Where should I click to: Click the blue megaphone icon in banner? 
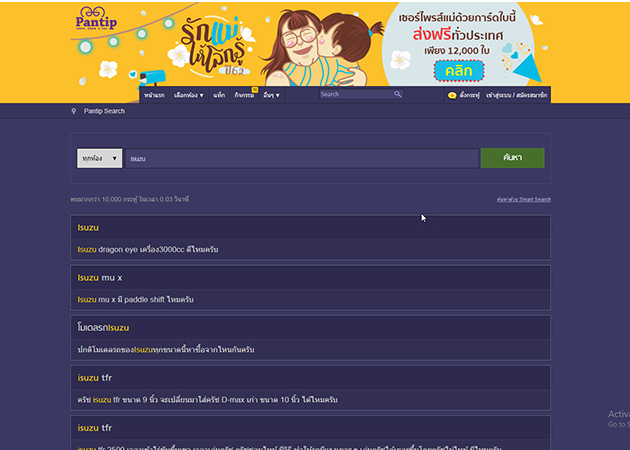tap(152, 76)
